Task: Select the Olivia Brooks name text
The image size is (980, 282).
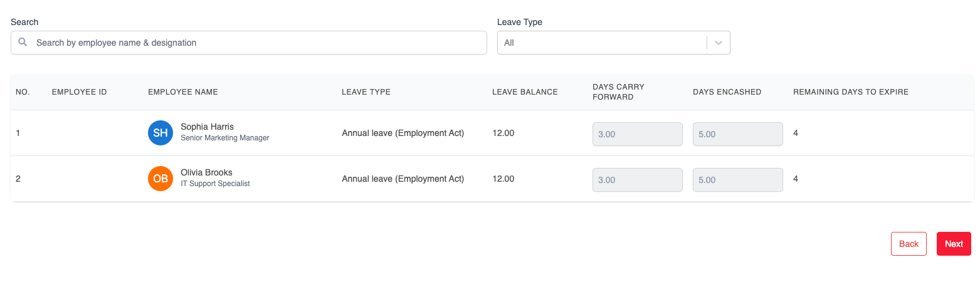Action: 206,172
